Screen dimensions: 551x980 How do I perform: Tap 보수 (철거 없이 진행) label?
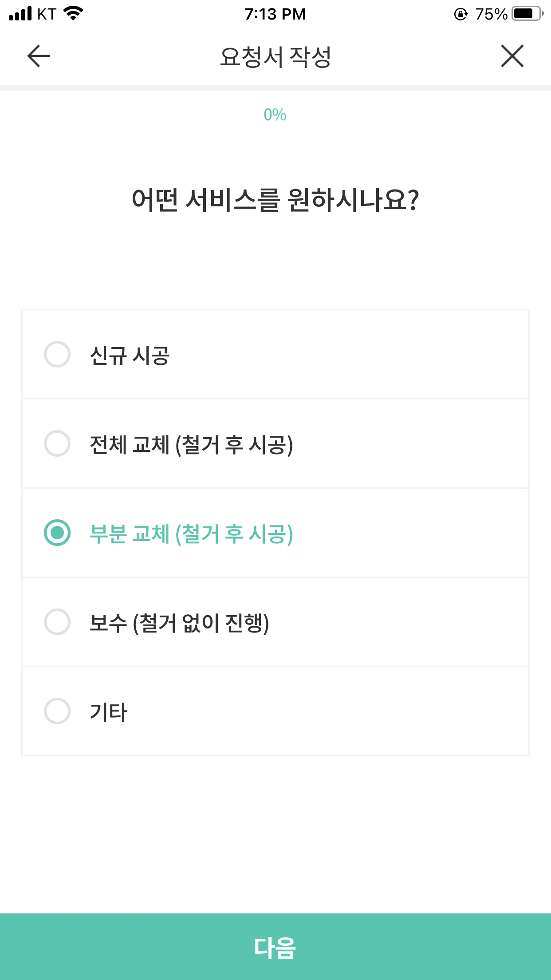pyautogui.click(x=179, y=623)
